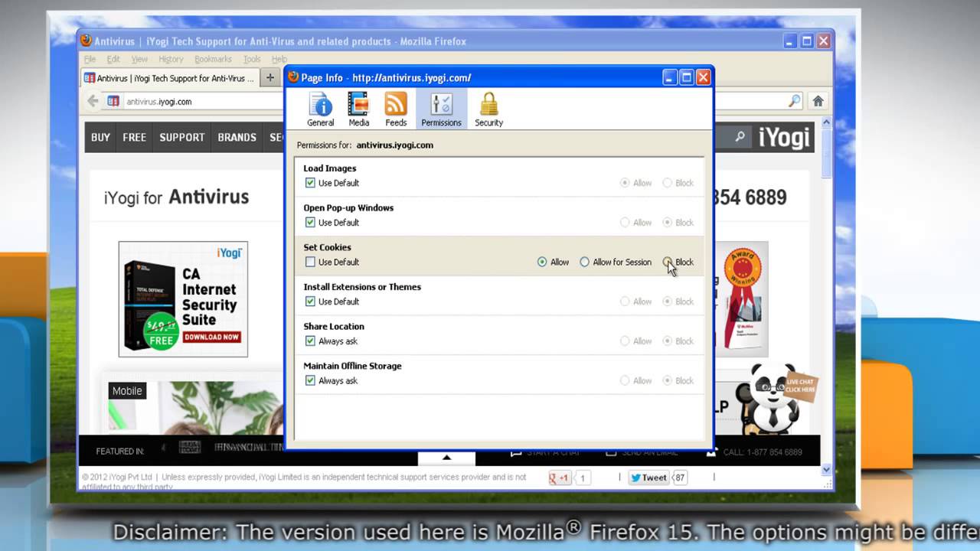Open the History menu in Firefox
980x551 pixels.
(x=171, y=59)
